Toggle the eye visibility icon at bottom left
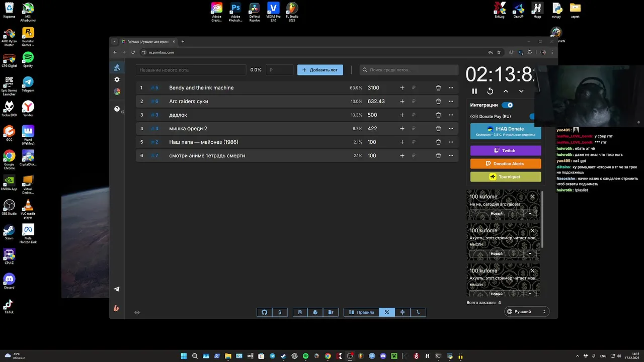644x362 pixels. tap(137, 312)
